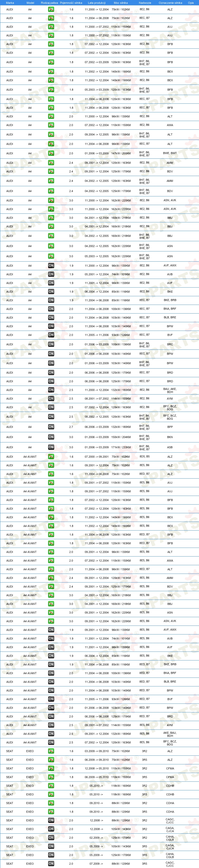Viewport: 199px width, 868px height.
Task: Click the Marka column header
Action: (x=10, y=3)
